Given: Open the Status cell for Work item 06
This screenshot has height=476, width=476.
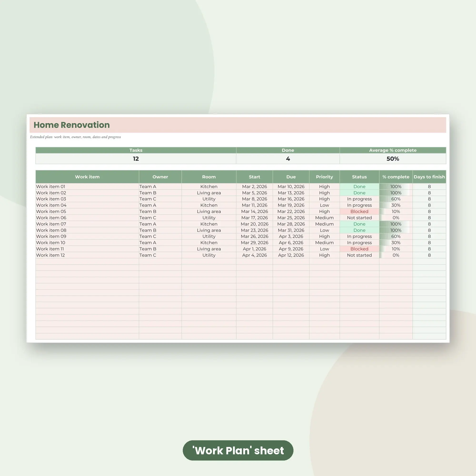Looking at the screenshot, I should (x=359, y=218).
